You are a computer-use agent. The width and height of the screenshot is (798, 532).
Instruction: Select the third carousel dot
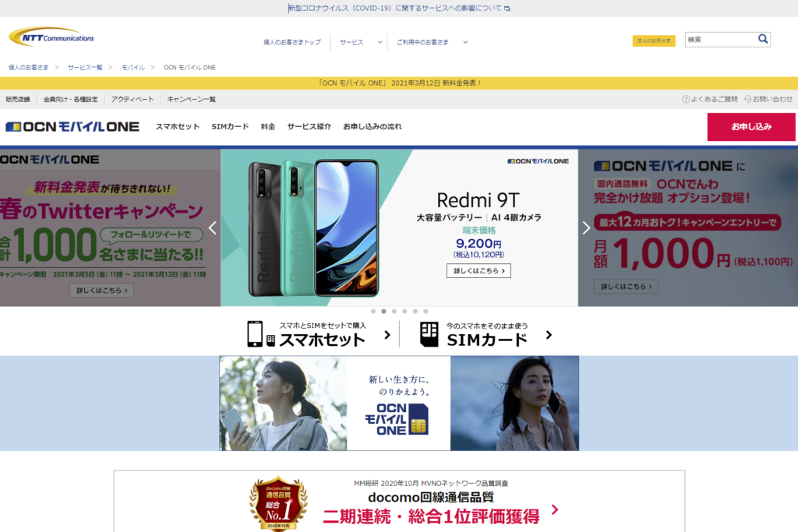pos(394,312)
